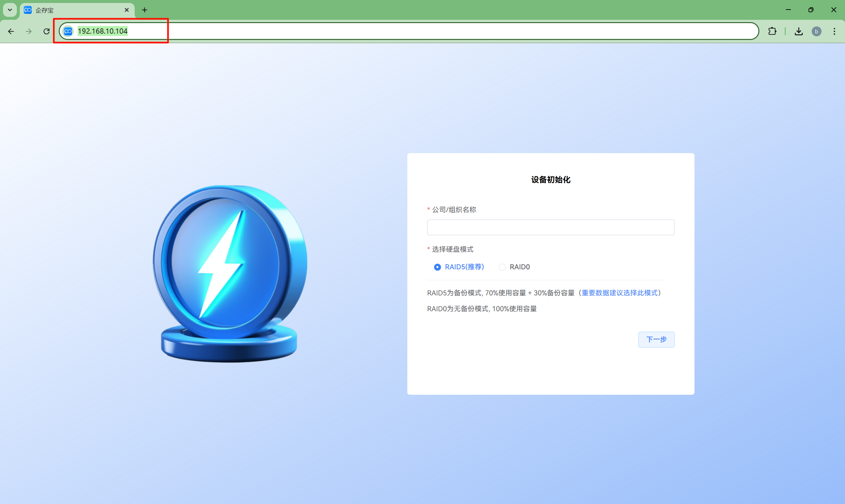Click the lightning bolt coin illustration
This screenshot has width=845, height=504.
(230, 272)
